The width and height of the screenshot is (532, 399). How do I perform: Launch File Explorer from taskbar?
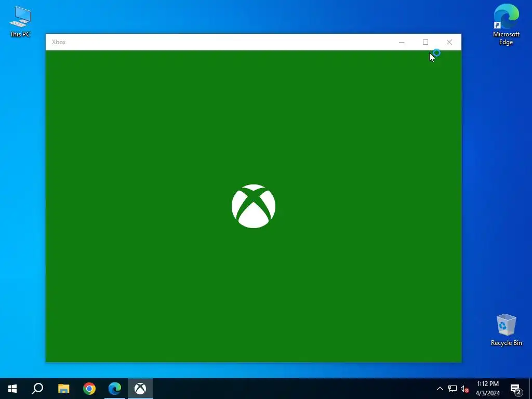pos(63,389)
